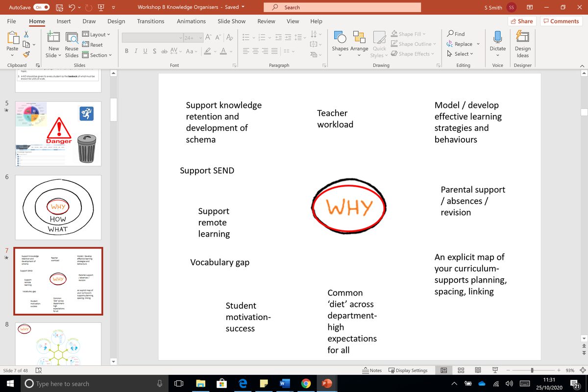Click the zoom slider handle
Screen dimensions: 588x392
532,370
